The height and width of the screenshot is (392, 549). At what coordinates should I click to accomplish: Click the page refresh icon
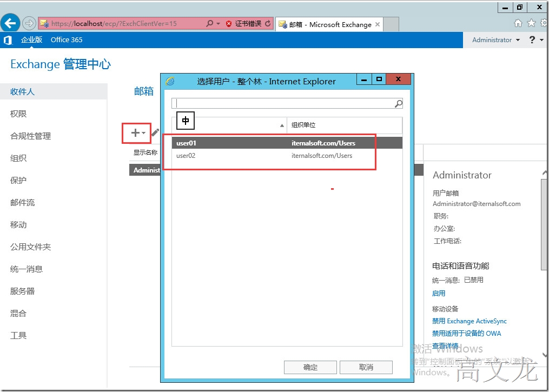pos(268,23)
